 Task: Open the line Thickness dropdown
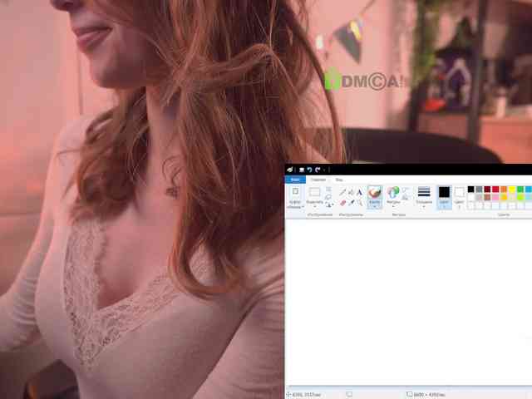424,195
